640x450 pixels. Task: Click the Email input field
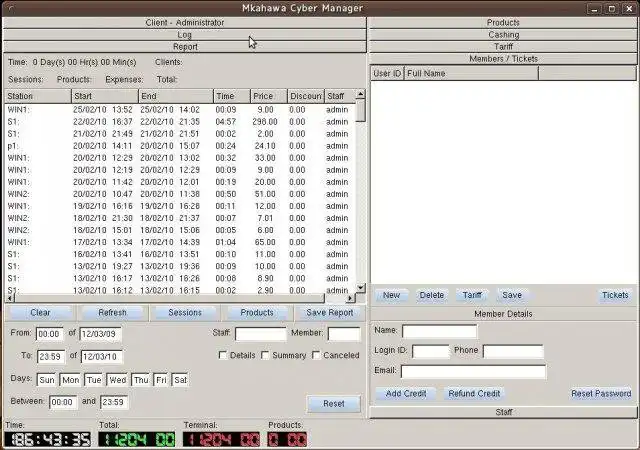473,372
